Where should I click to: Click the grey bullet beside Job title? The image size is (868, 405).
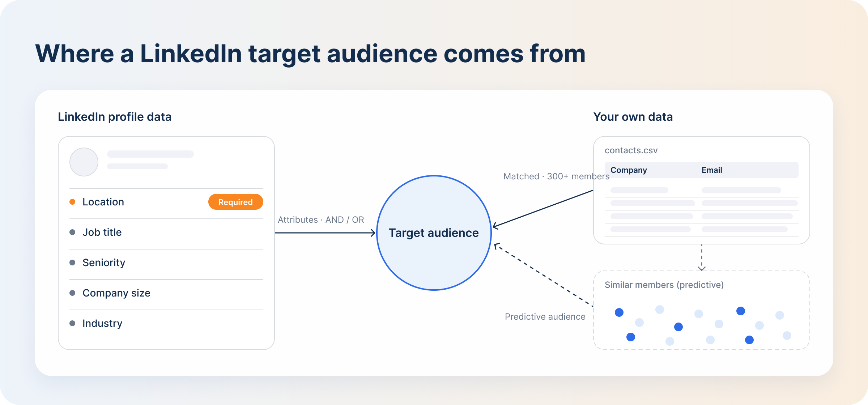(x=72, y=232)
